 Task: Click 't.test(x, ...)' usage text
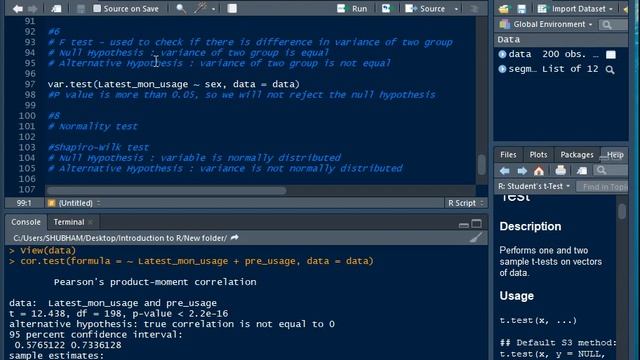pos(538,320)
